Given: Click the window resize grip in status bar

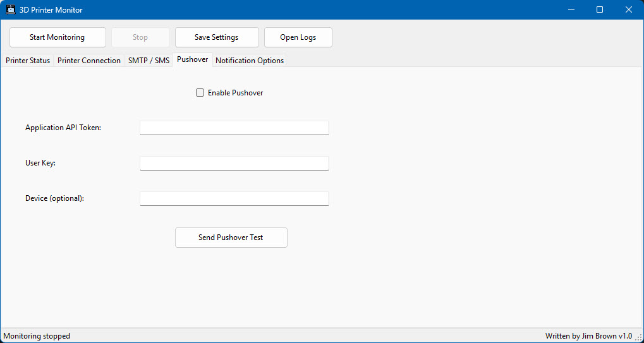Looking at the screenshot, I should click(x=639, y=337).
